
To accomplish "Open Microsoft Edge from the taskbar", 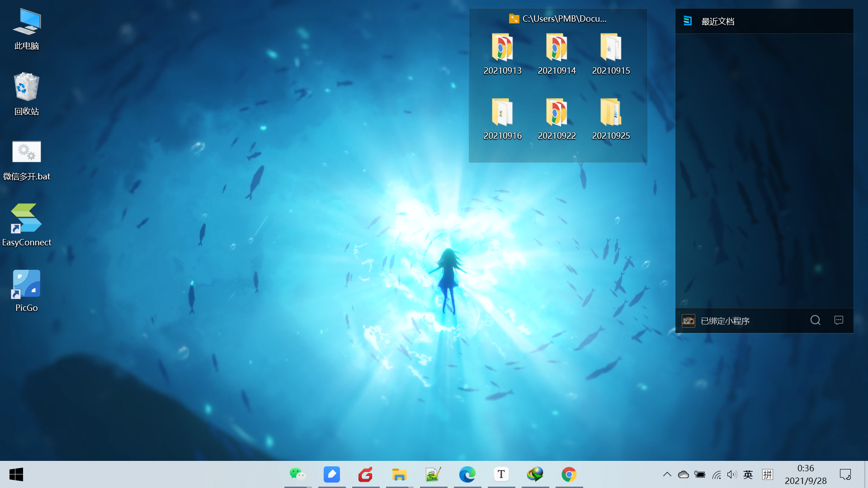I will (467, 474).
